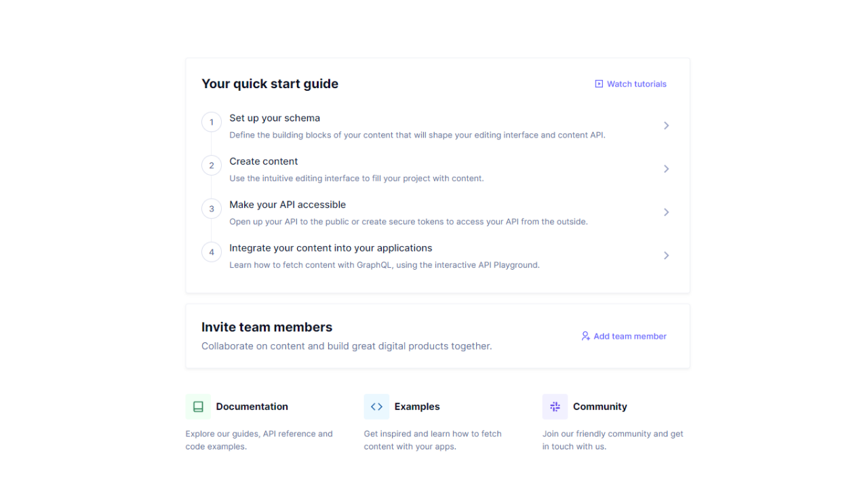Click the Examples code brackets icon
Viewport: 868px width, 488px height.
376,407
